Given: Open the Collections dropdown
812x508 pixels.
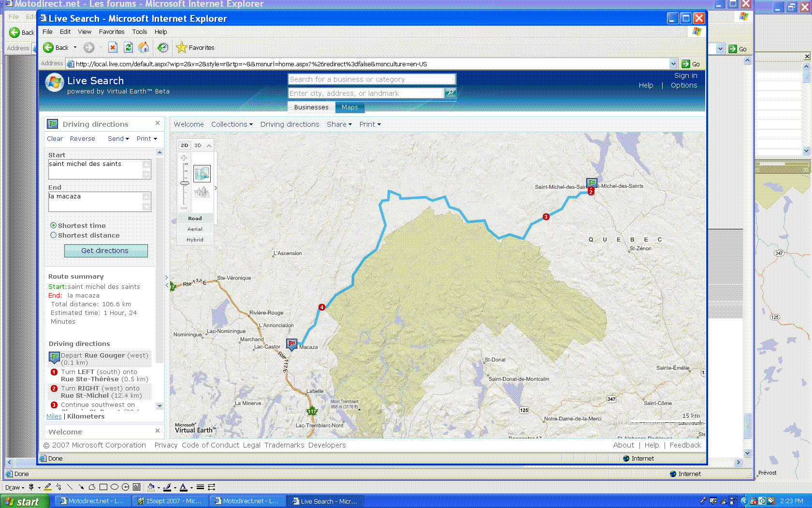Looking at the screenshot, I should pos(232,124).
